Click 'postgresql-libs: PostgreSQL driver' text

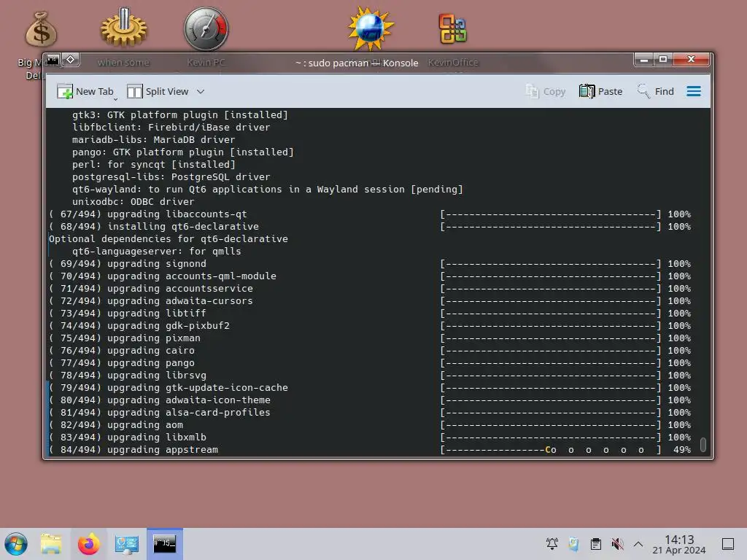tap(171, 176)
